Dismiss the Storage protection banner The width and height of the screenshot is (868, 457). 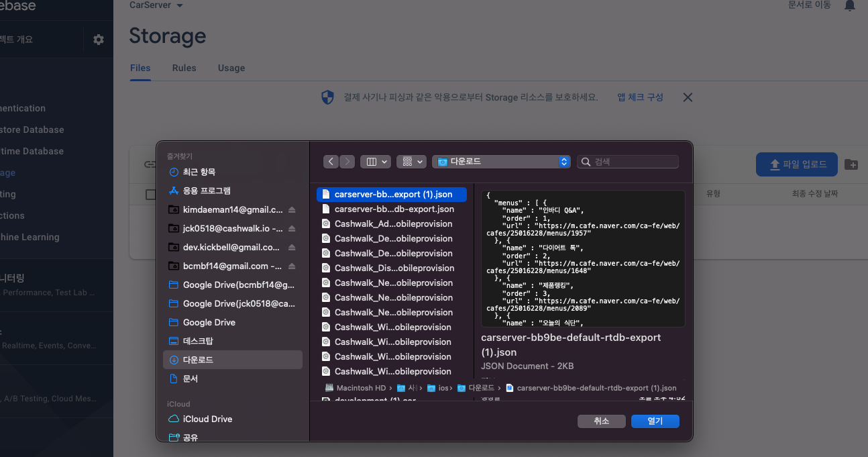tap(688, 97)
